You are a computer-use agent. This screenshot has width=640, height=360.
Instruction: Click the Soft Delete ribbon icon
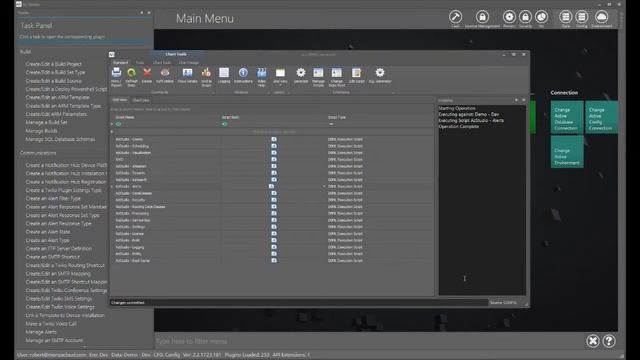[x=165, y=73]
